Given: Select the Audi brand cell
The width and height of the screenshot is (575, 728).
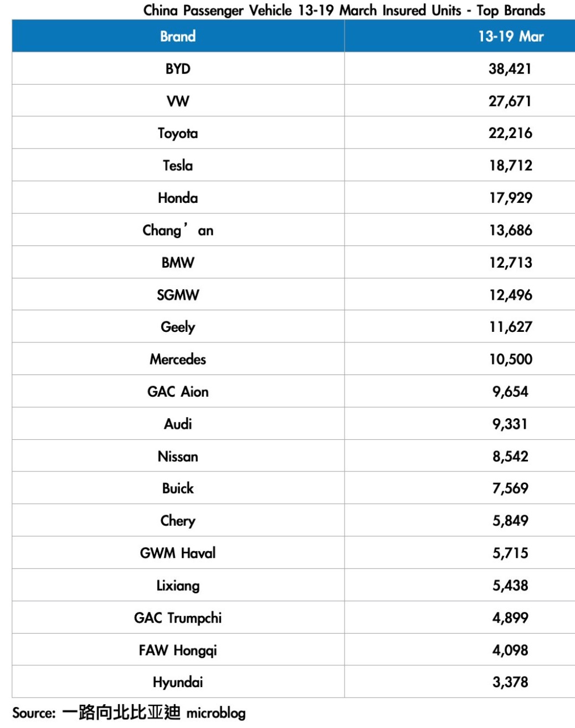Looking at the screenshot, I should (178, 424).
